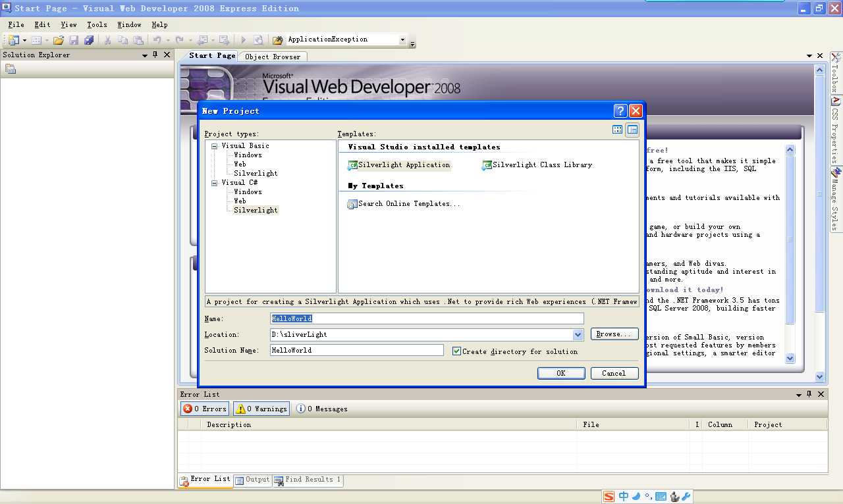This screenshot has width=843, height=504.
Task: Collapse the Visual Basic tree node
Action: [215, 146]
